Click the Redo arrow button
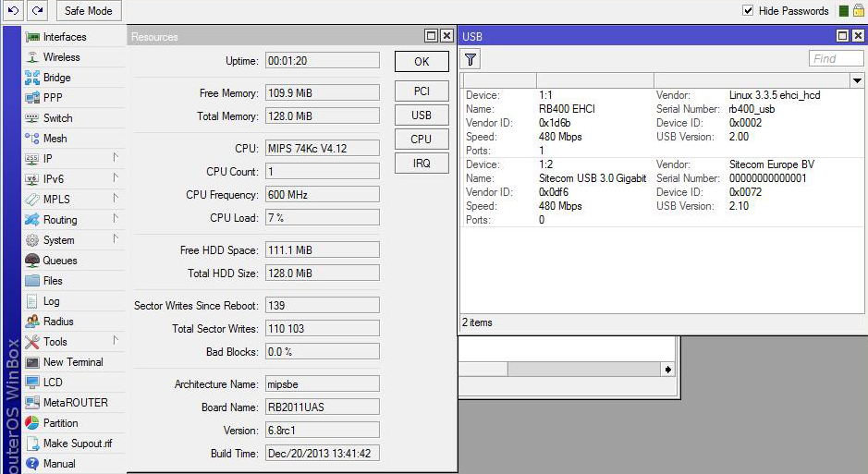 [x=37, y=10]
